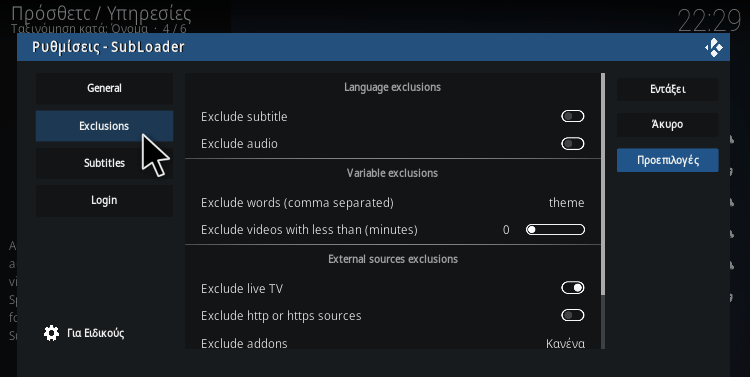Open the Exclude addons selector showing Κανένα

click(x=393, y=343)
